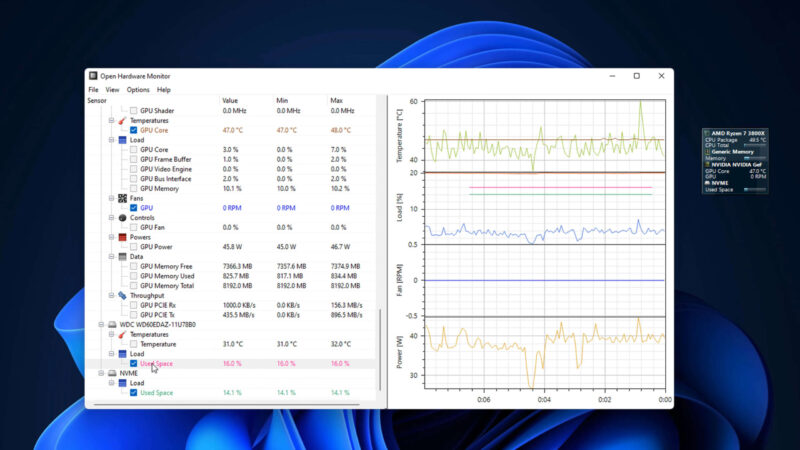
Task: Click the Throughput category icon
Action: tap(122, 295)
